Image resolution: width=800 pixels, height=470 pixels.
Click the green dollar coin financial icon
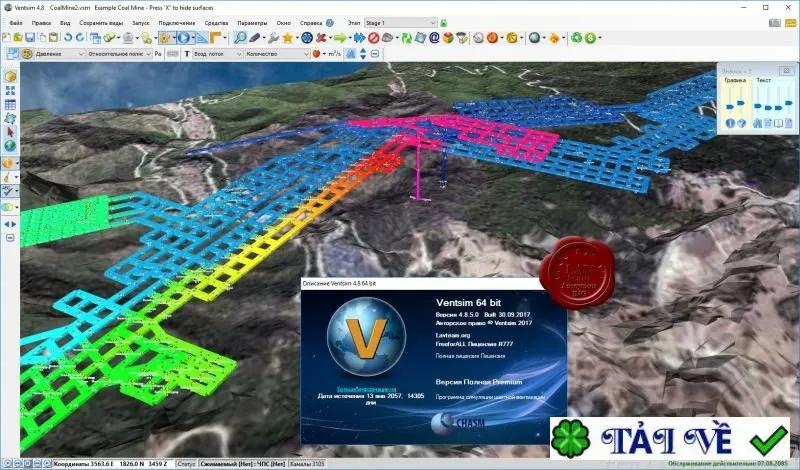(590, 38)
